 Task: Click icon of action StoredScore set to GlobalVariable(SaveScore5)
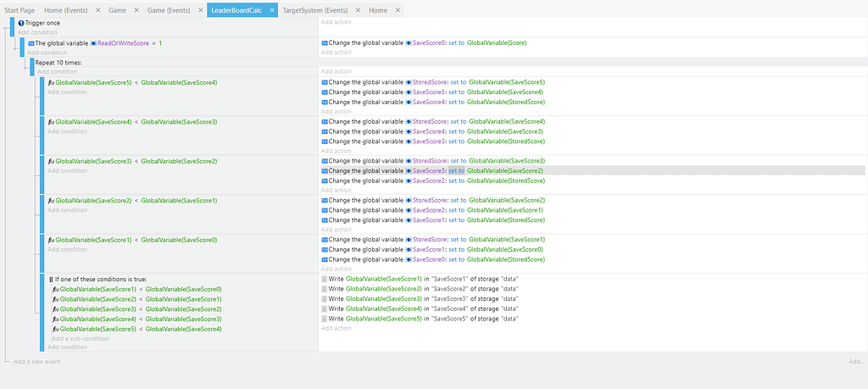pos(325,82)
